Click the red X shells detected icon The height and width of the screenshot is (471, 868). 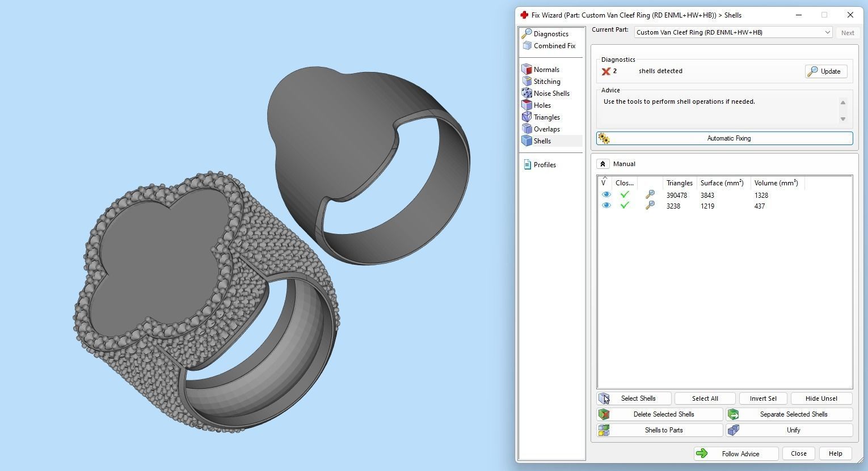point(606,71)
